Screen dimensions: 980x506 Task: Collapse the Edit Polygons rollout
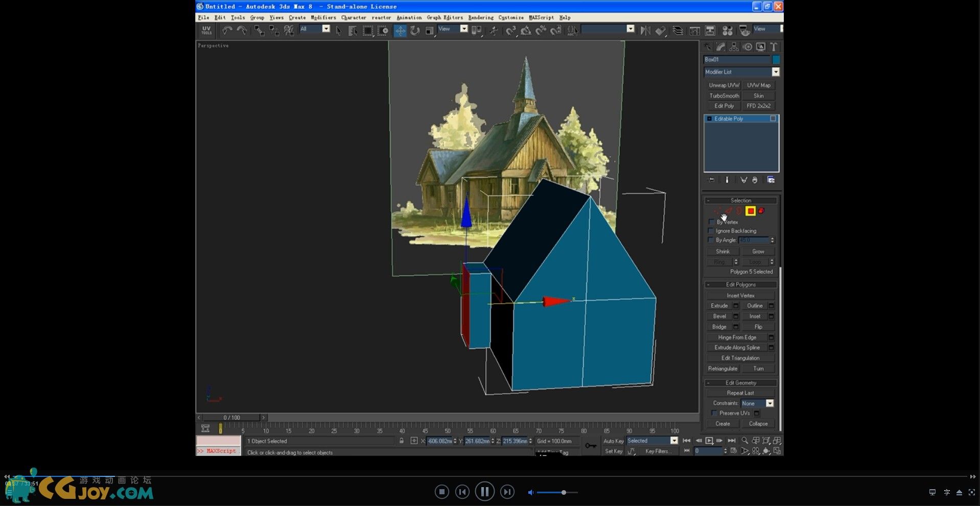pos(740,284)
